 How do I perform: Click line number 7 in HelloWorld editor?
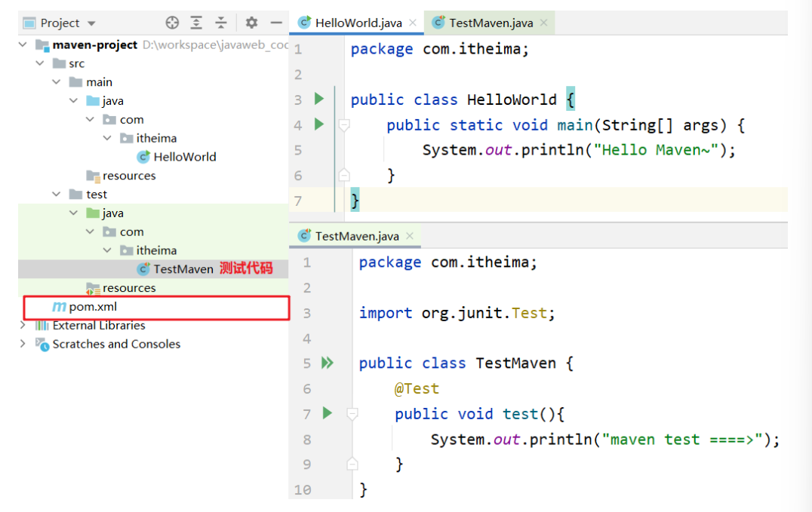pos(298,201)
